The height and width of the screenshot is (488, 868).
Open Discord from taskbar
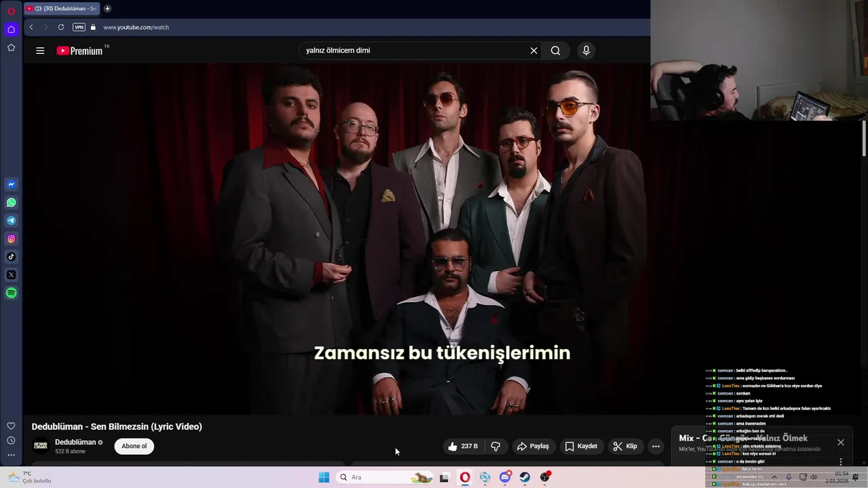pos(505,477)
